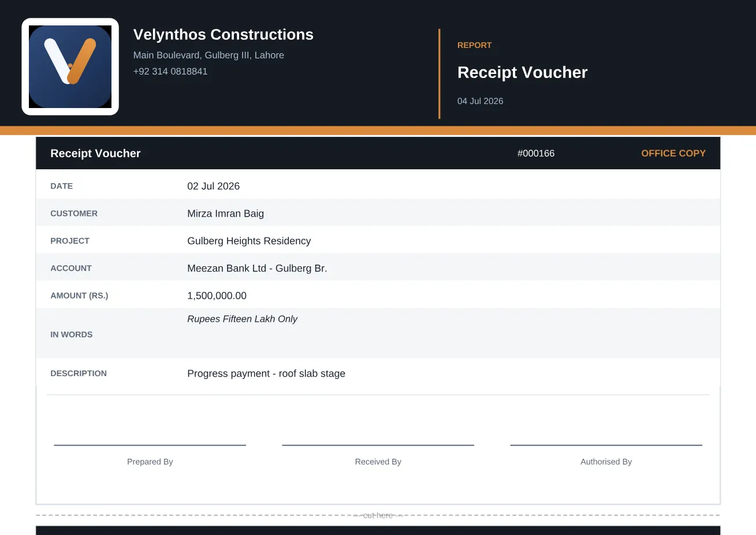Click the 'OFFICE COPY' label
The width and height of the screenshot is (756, 535).
coord(673,153)
